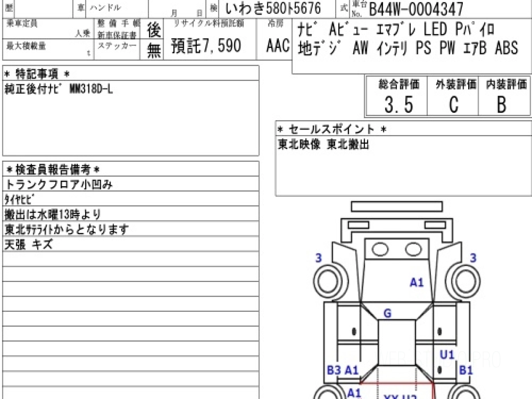Click the B3 mark on the diagram

pos(334,370)
